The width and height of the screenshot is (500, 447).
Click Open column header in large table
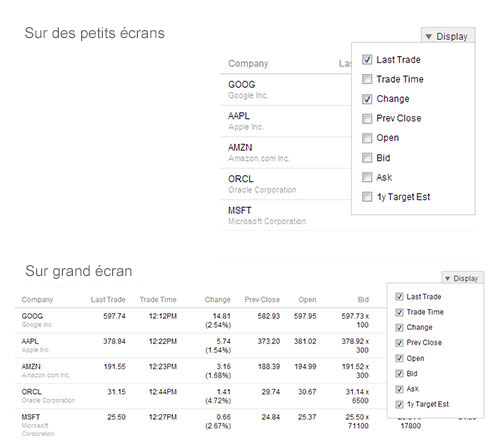(x=307, y=300)
